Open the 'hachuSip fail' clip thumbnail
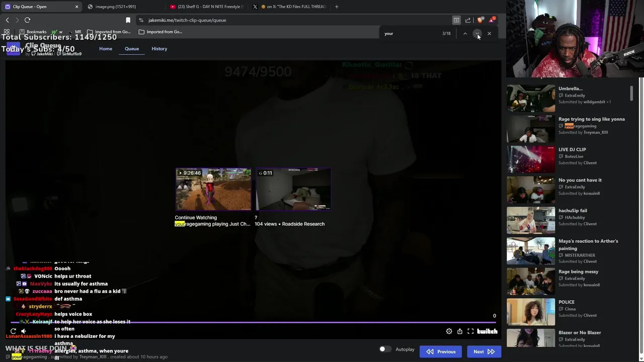 click(530, 220)
